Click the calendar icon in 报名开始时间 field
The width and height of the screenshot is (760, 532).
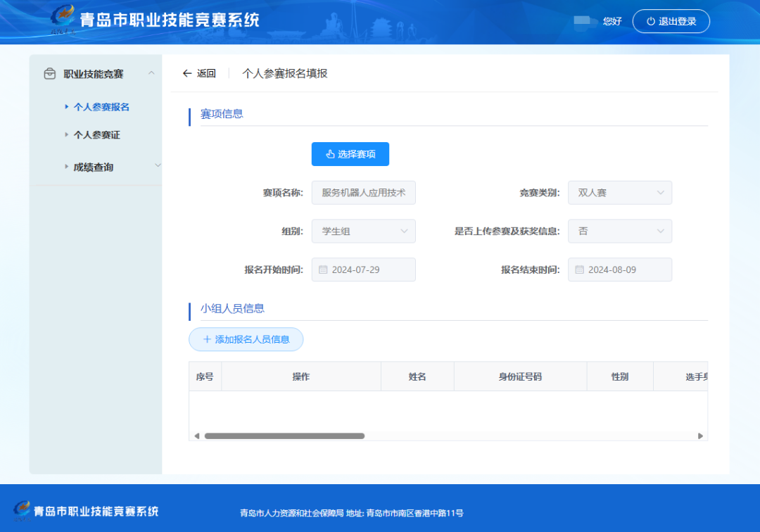pyautogui.click(x=324, y=270)
